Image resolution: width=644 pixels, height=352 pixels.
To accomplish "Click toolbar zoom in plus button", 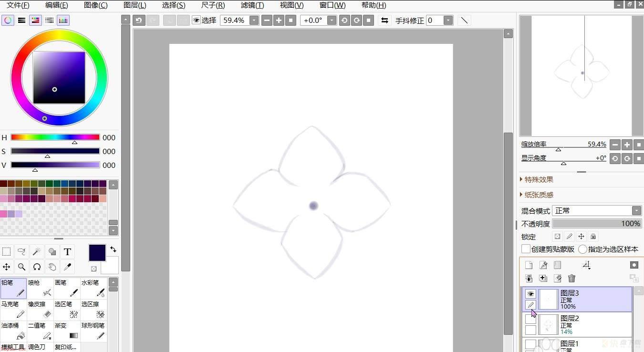I will [x=279, y=21].
